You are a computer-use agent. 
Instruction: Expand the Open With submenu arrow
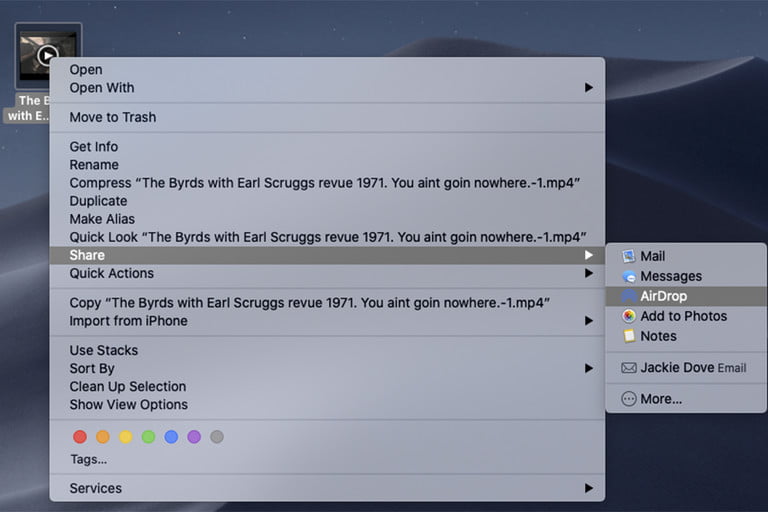[x=589, y=88]
